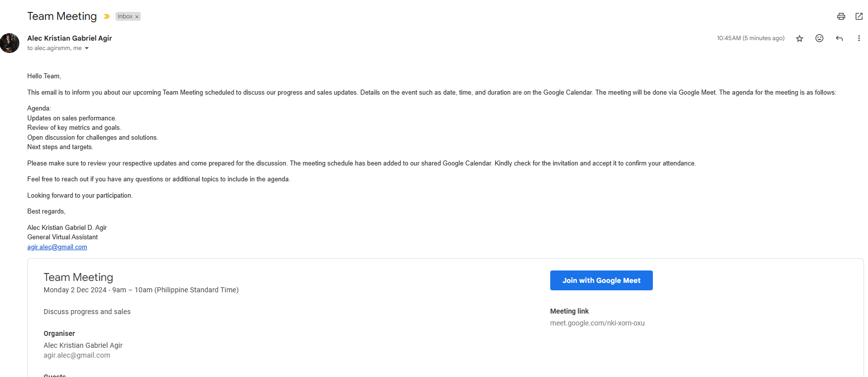Click the Monday 2 Dec 2024 event time
The image size is (868, 377).
click(141, 290)
